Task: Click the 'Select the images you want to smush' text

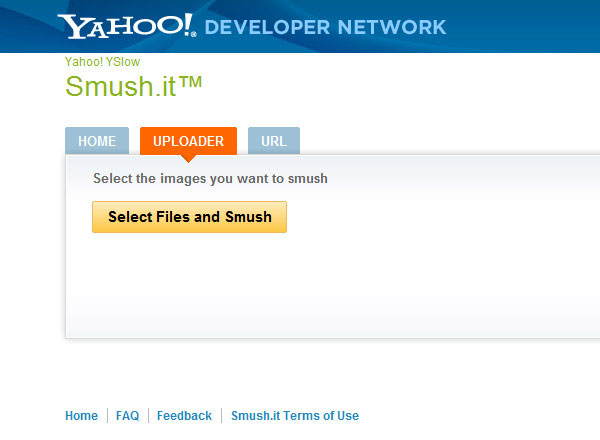Action: point(210,179)
